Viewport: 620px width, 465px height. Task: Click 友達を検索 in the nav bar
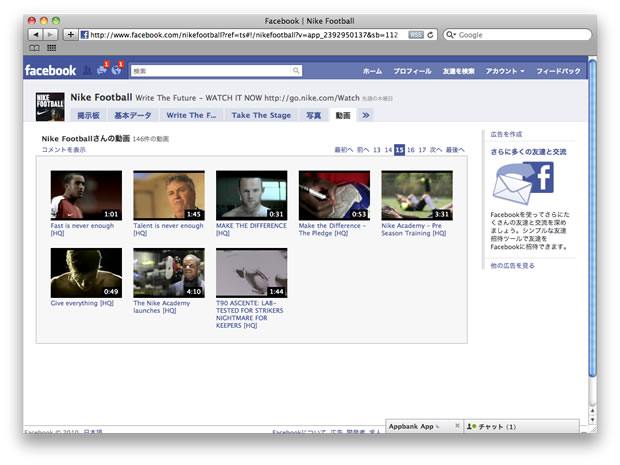459,71
